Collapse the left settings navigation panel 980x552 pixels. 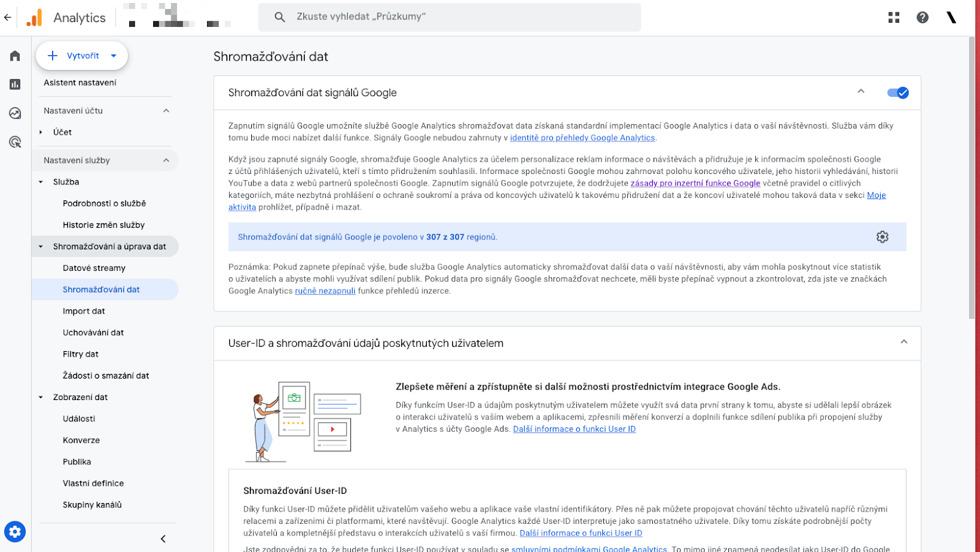tap(163, 539)
